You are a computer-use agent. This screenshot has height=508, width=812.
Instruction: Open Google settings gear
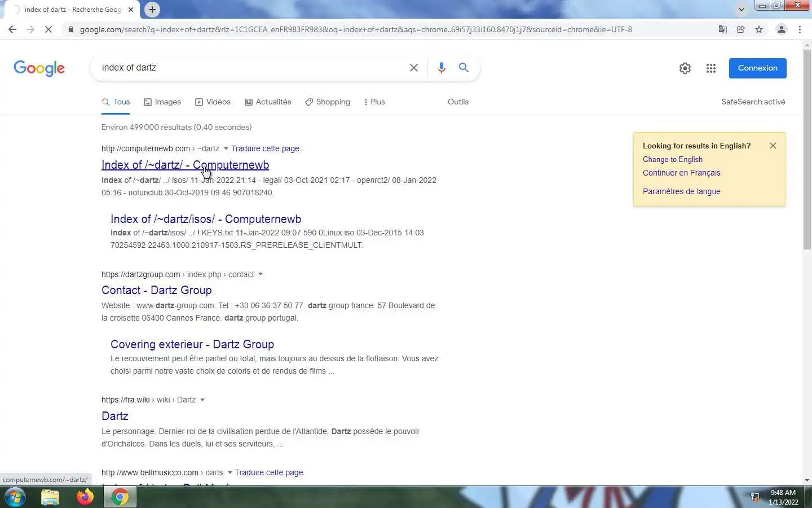[685, 68]
